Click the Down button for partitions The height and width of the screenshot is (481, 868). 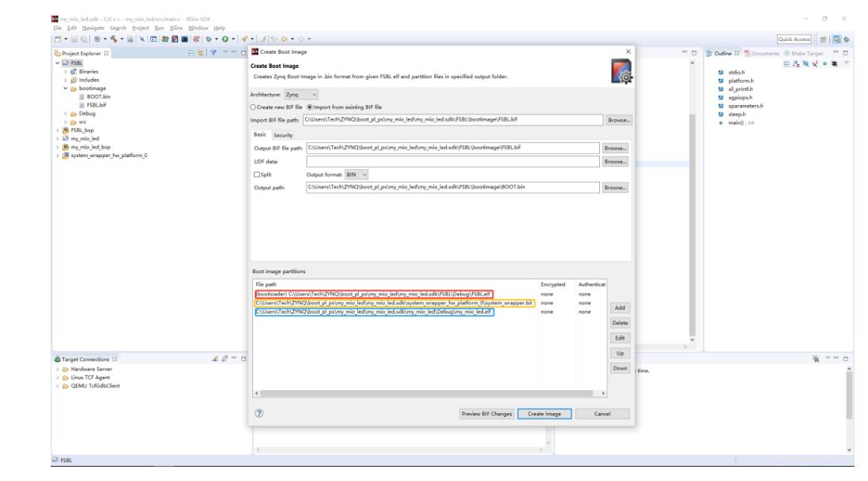pyautogui.click(x=620, y=368)
